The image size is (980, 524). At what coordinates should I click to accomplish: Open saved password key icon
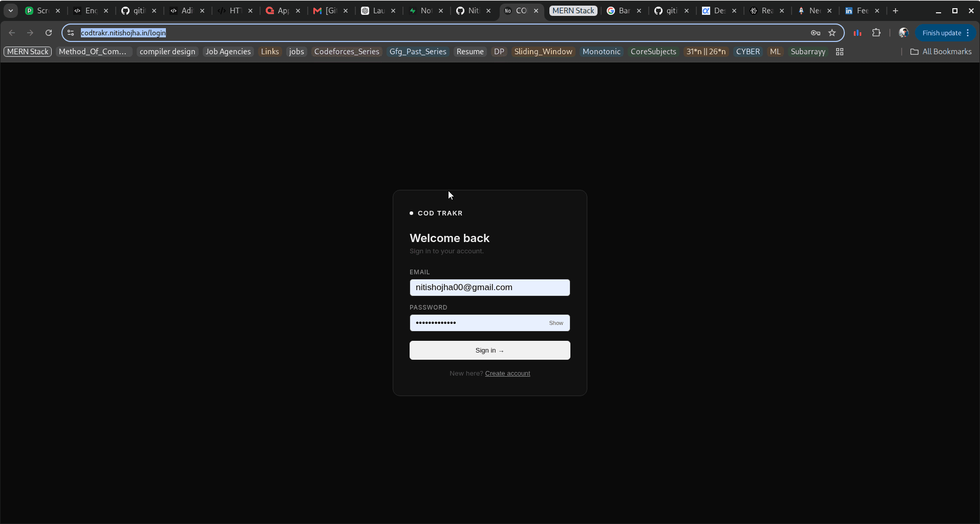(x=816, y=33)
